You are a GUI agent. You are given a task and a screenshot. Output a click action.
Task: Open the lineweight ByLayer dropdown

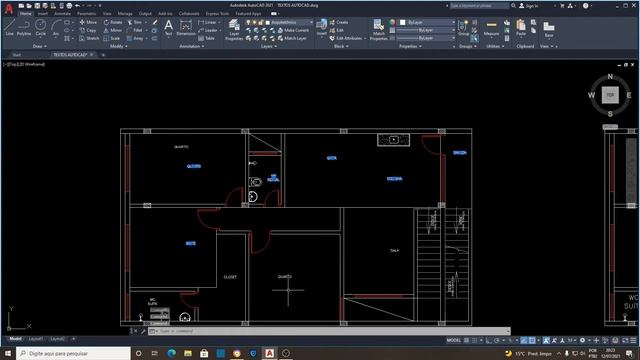tap(426, 30)
